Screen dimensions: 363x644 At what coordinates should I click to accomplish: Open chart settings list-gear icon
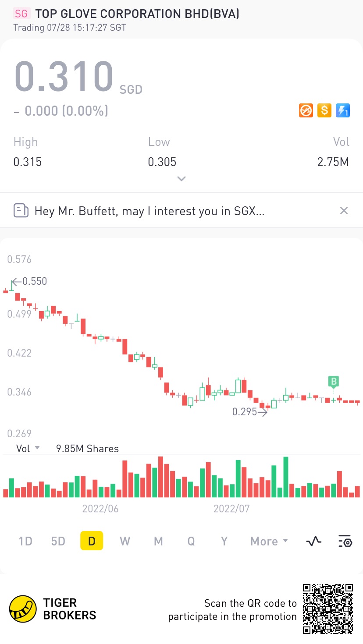(345, 541)
